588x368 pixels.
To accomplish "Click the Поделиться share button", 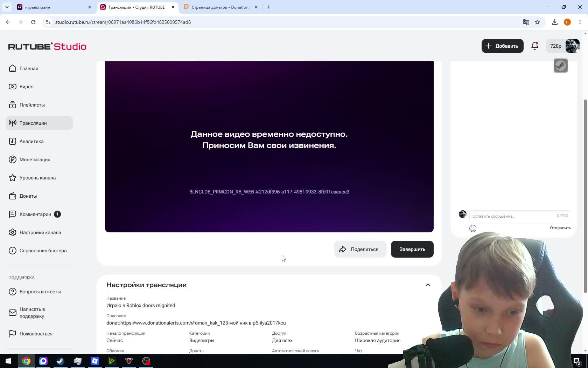I will coord(360,249).
